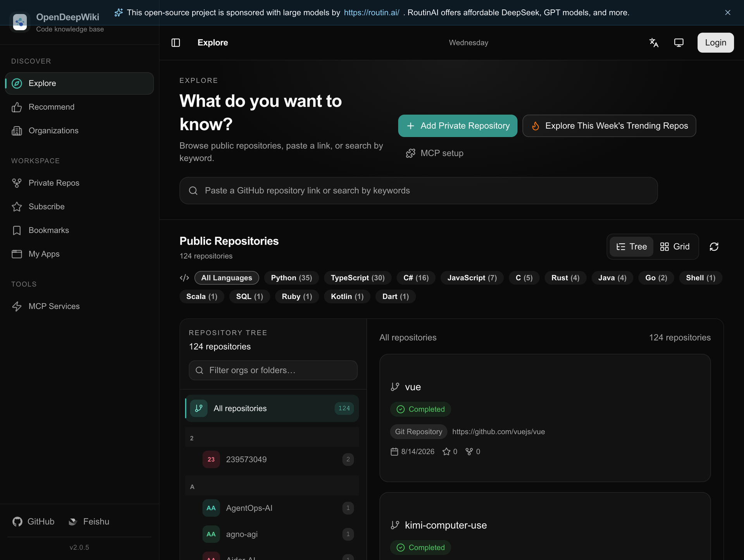Focus the Filter orgs or folders field

click(x=273, y=370)
